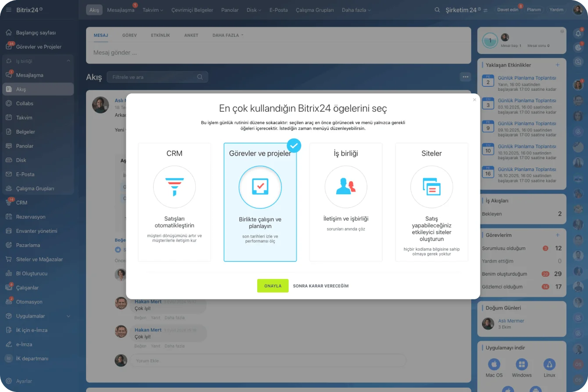Select the Siteler option card
The height and width of the screenshot is (392, 588).
[x=431, y=202]
